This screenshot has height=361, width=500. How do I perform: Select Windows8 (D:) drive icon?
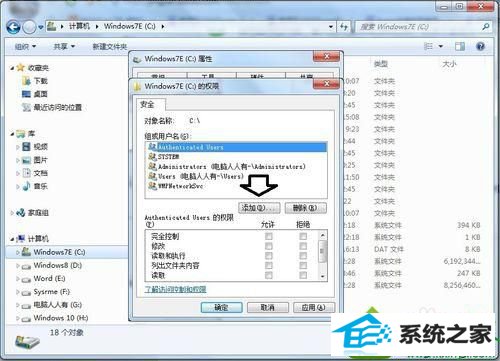26,266
